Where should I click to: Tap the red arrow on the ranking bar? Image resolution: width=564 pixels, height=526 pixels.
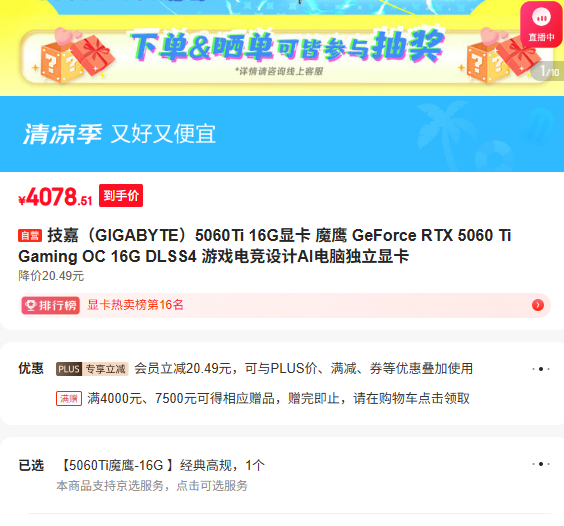tap(537, 305)
